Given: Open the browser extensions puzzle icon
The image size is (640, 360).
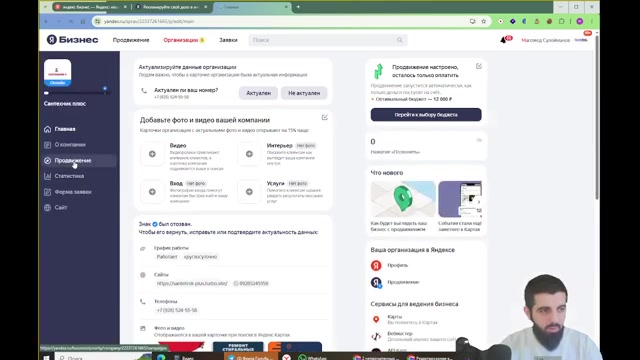Looking at the screenshot, I should click(562, 21).
